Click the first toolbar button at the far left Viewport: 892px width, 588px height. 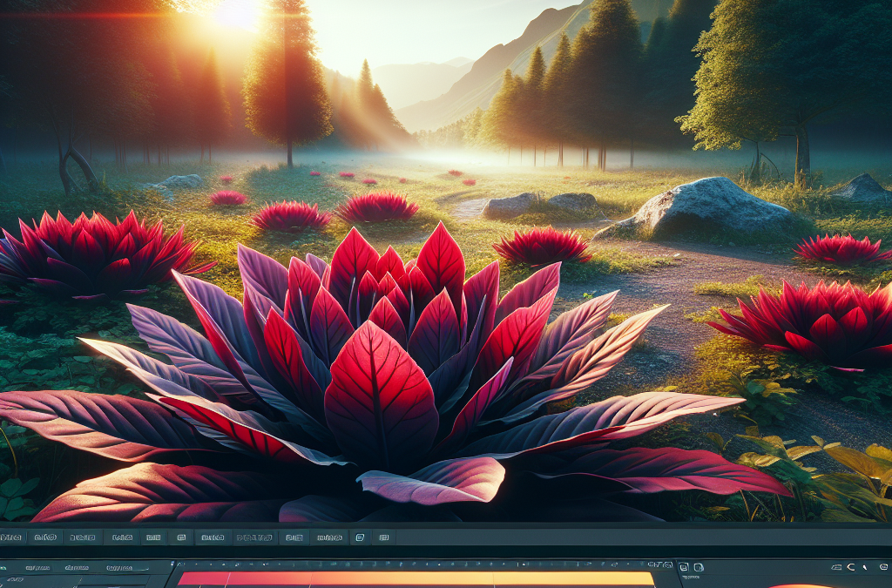(x=12, y=537)
